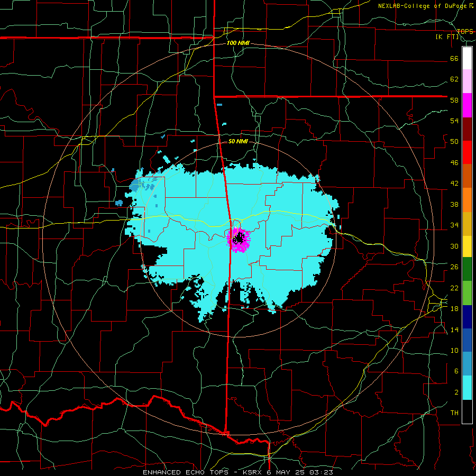Click the bright red legend swatch
This screenshot has width=476, height=476.
pyautogui.click(x=467, y=152)
